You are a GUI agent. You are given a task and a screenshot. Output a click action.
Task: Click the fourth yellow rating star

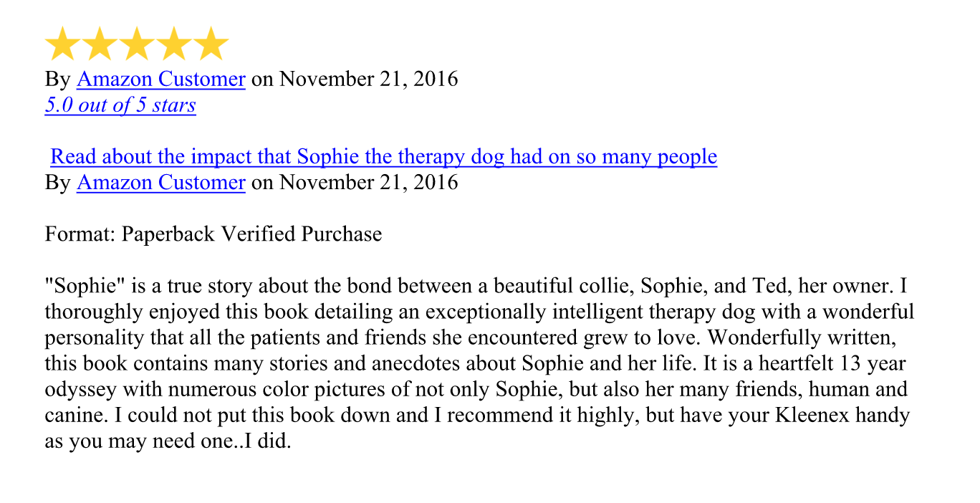tap(174, 44)
